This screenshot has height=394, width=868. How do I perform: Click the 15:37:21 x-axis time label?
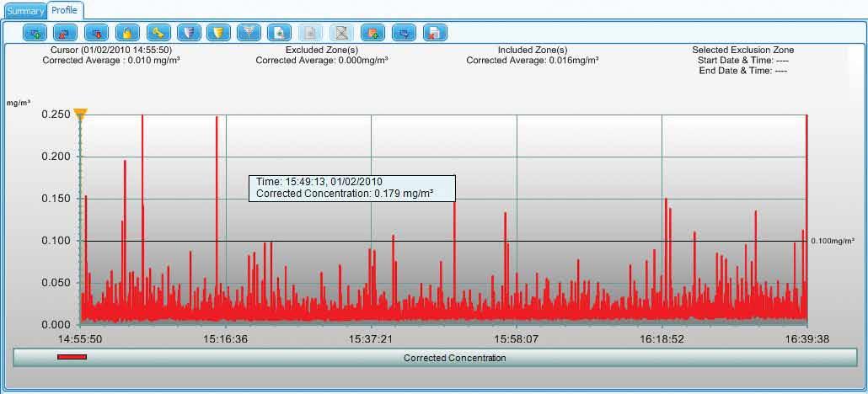[x=371, y=339]
